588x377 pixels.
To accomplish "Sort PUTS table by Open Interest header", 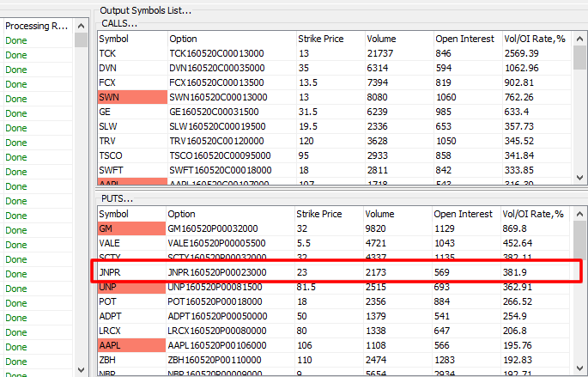I will click(x=466, y=214).
